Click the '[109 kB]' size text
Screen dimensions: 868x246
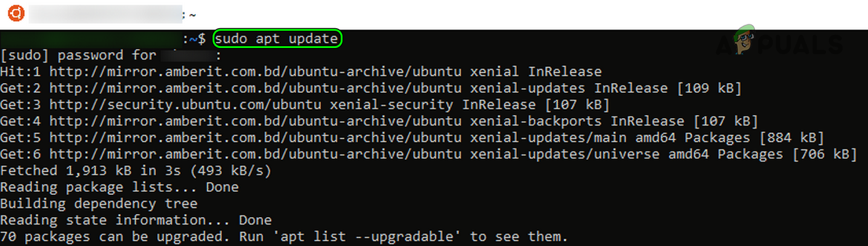coord(709,88)
